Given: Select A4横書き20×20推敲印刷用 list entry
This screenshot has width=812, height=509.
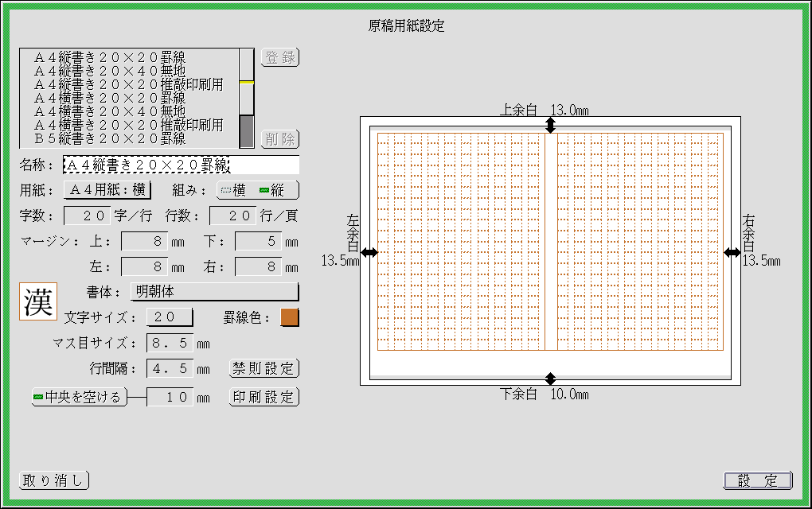Looking at the screenshot, I should (128, 125).
